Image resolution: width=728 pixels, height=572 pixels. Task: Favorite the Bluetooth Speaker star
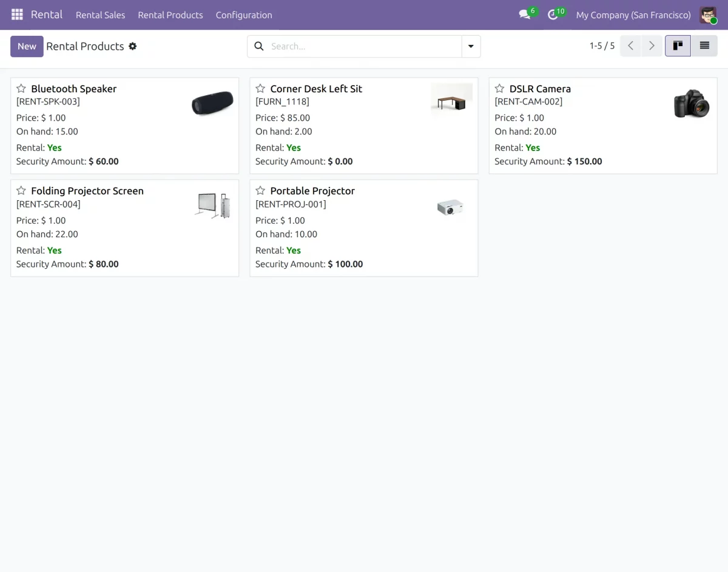click(21, 89)
